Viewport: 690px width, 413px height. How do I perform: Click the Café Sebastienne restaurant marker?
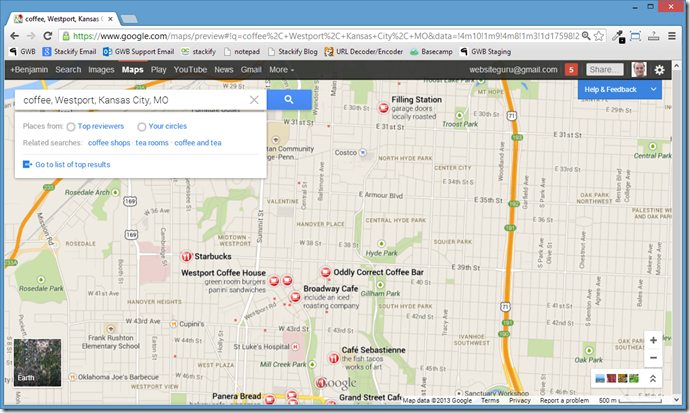(x=333, y=358)
